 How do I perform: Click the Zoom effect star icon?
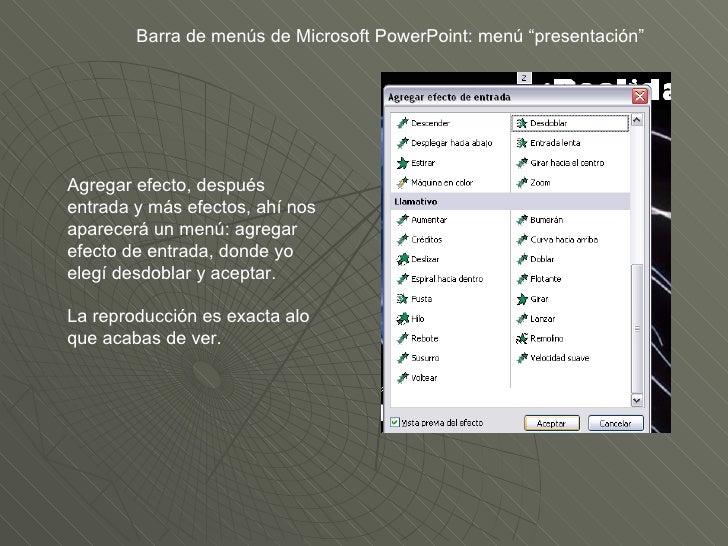tap(522, 182)
